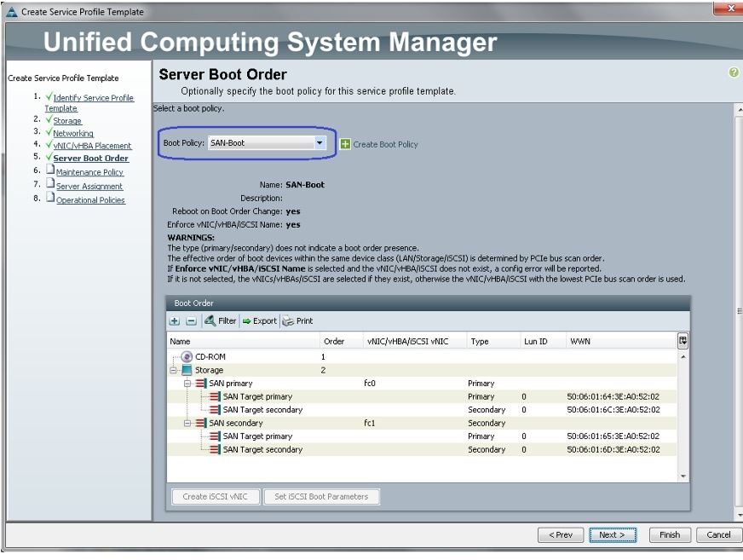Close the Create Service Profile Template window
The image size is (743, 560).
(730, 8)
